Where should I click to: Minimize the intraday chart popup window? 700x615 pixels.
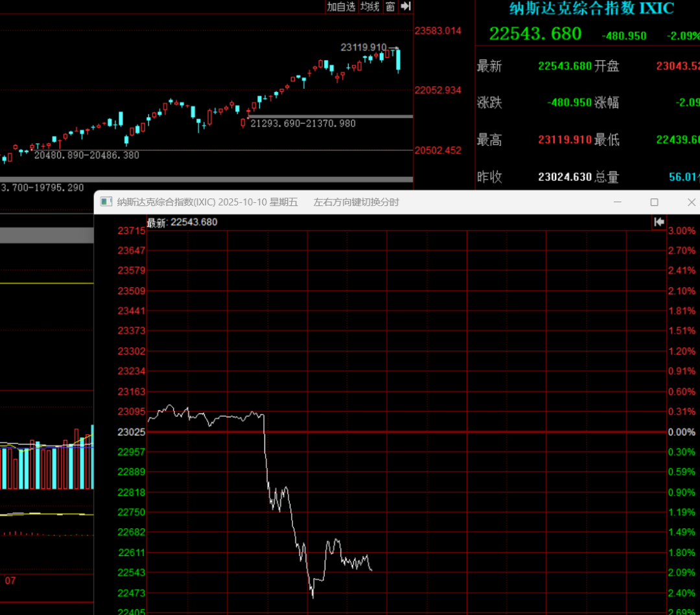(617, 202)
